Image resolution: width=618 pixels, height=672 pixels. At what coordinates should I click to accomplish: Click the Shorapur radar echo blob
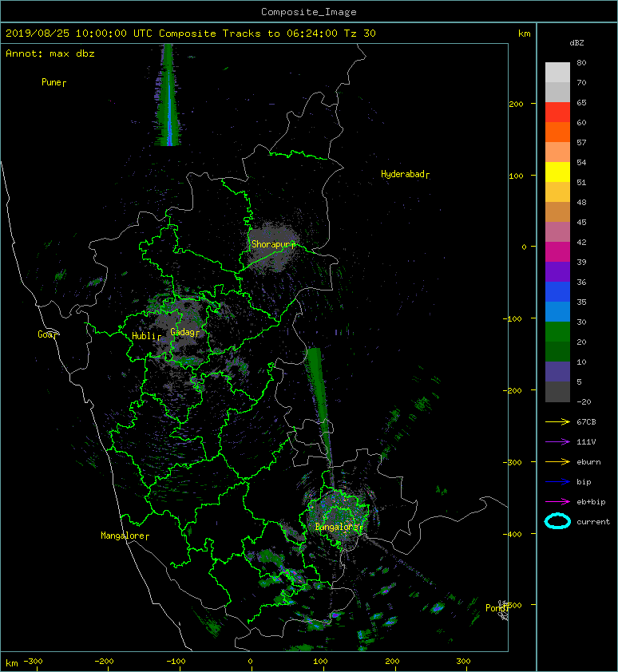(x=273, y=247)
